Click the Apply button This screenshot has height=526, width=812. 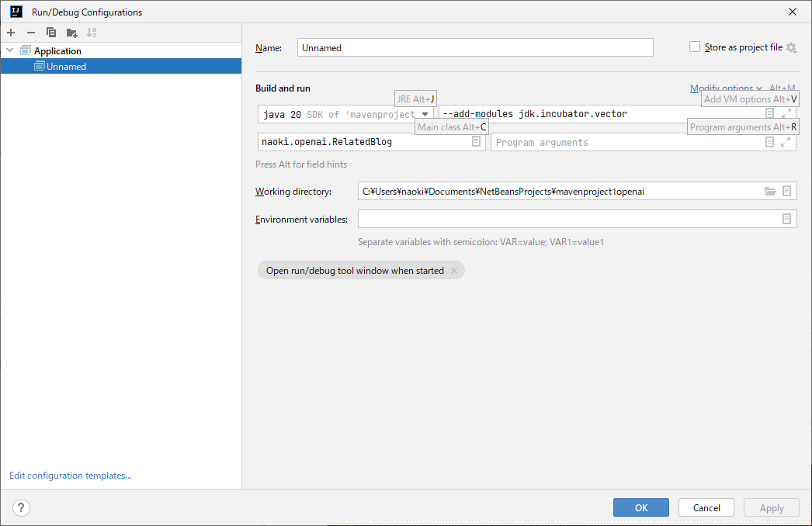[x=771, y=507]
